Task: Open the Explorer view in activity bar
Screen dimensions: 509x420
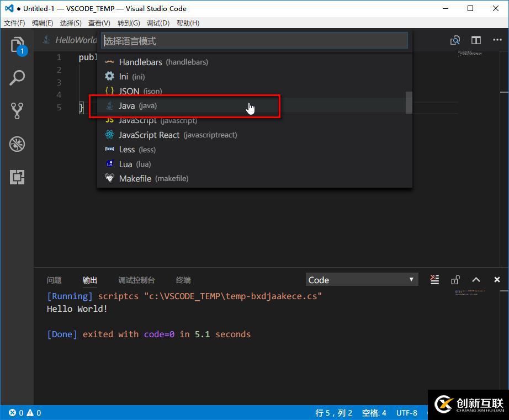Action: click(x=17, y=45)
